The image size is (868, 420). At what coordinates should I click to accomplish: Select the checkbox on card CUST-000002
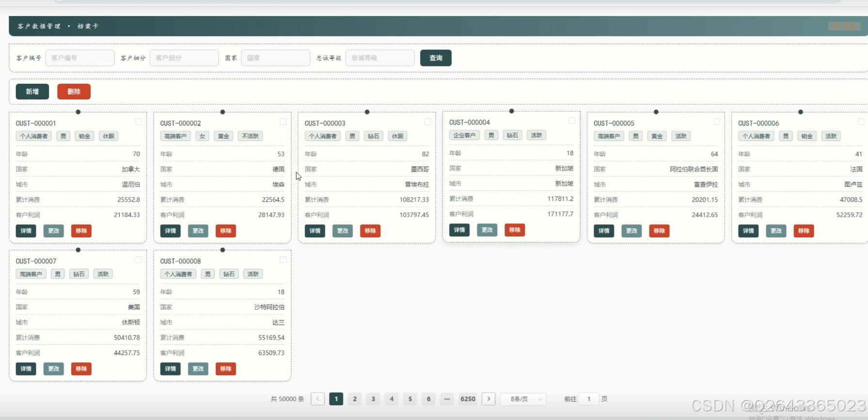coord(283,122)
